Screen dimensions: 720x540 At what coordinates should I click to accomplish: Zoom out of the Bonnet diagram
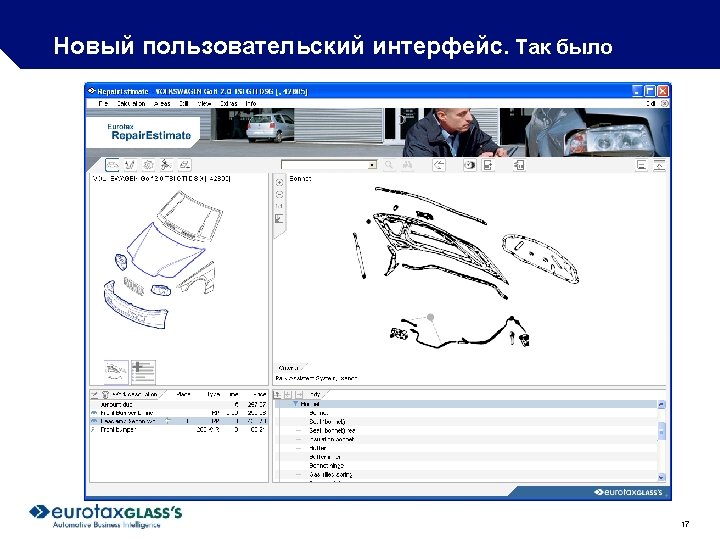(279, 194)
